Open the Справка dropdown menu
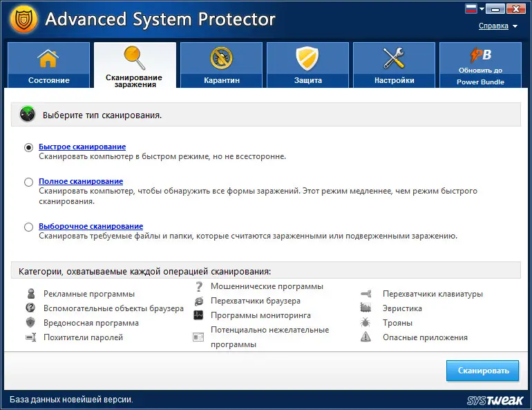Viewport: 532px width, 410px height. click(498, 26)
